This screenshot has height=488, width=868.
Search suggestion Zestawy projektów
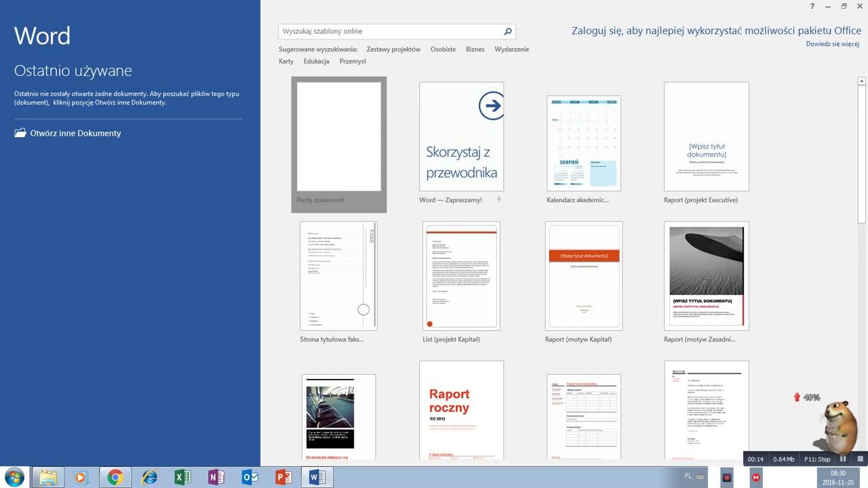click(393, 49)
